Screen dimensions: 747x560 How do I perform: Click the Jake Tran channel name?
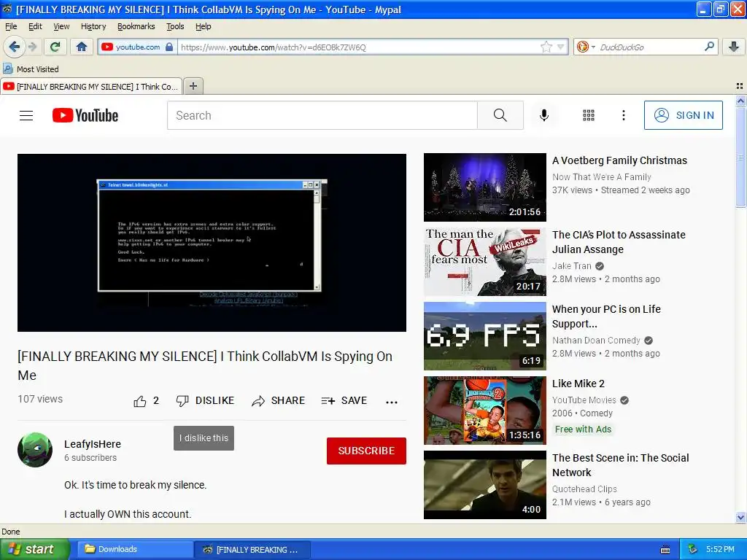[572, 265]
